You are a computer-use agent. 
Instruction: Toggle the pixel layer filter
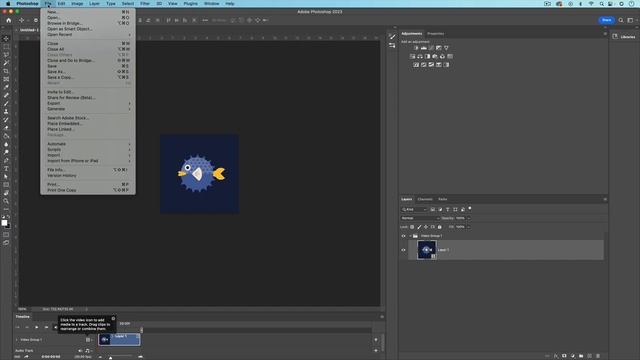click(433, 209)
